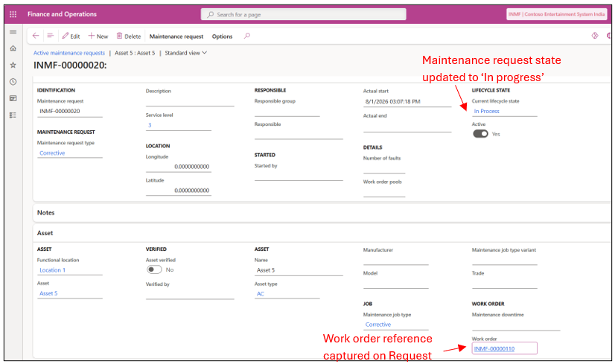
Task: Click the Edit button
Action: click(x=71, y=36)
